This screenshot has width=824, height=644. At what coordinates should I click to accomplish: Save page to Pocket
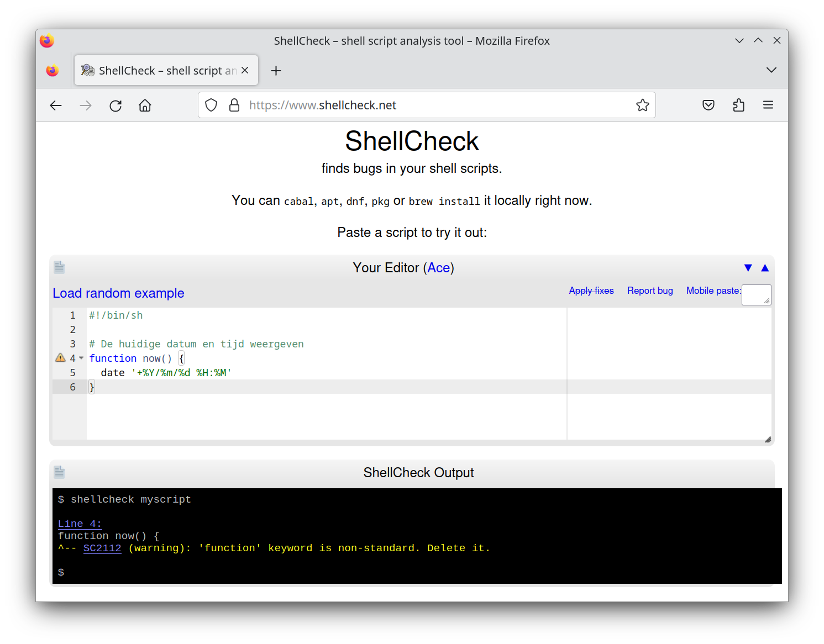[x=708, y=105]
